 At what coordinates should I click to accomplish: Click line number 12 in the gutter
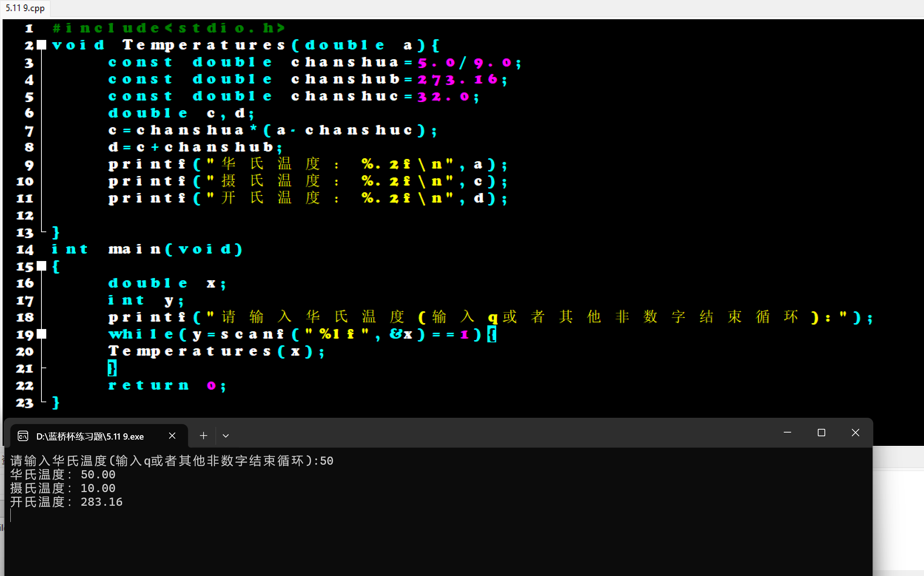[x=25, y=216]
